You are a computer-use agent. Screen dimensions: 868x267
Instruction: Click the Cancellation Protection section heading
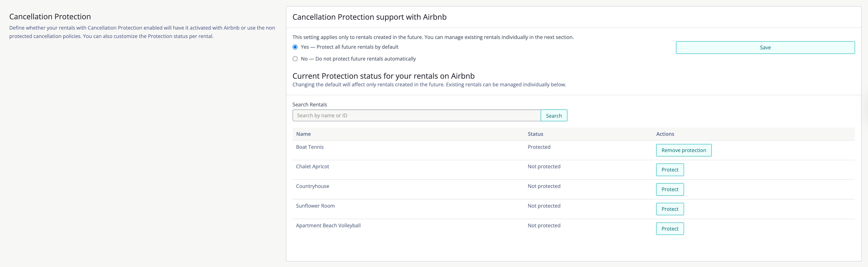(x=50, y=17)
